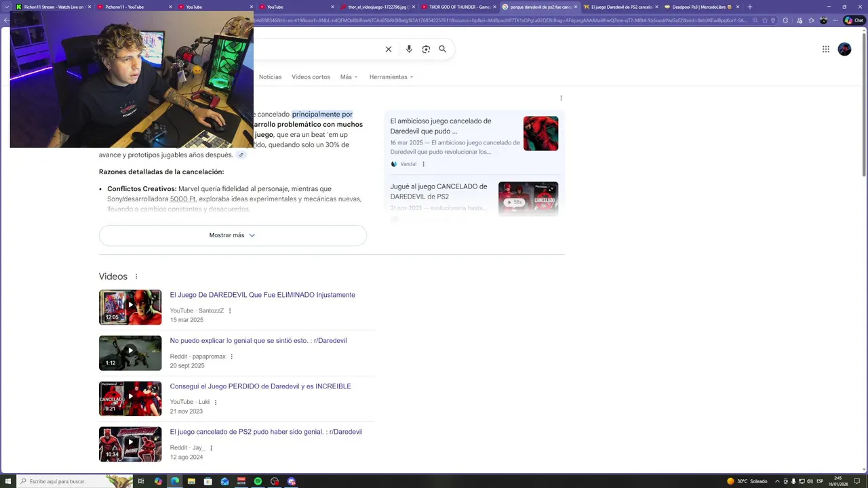
Task: Open Microsoft Store from taskbar
Action: 208,481
